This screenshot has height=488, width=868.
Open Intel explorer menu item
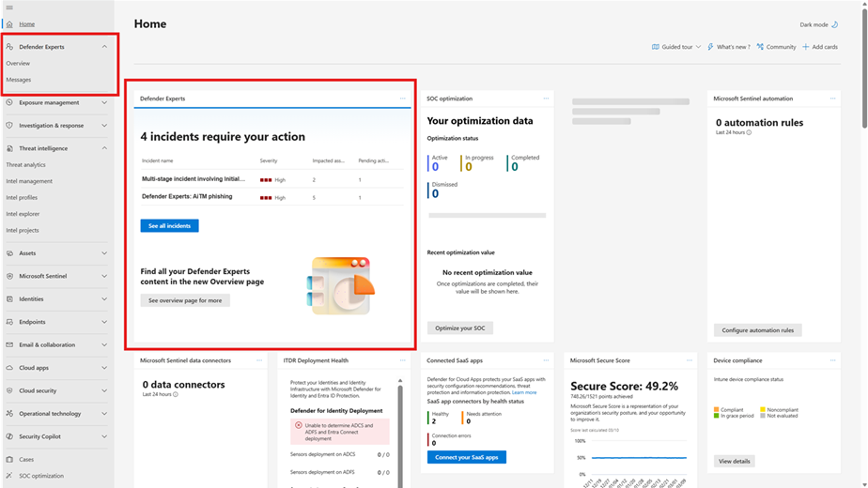pyautogui.click(x=23, y=214)
